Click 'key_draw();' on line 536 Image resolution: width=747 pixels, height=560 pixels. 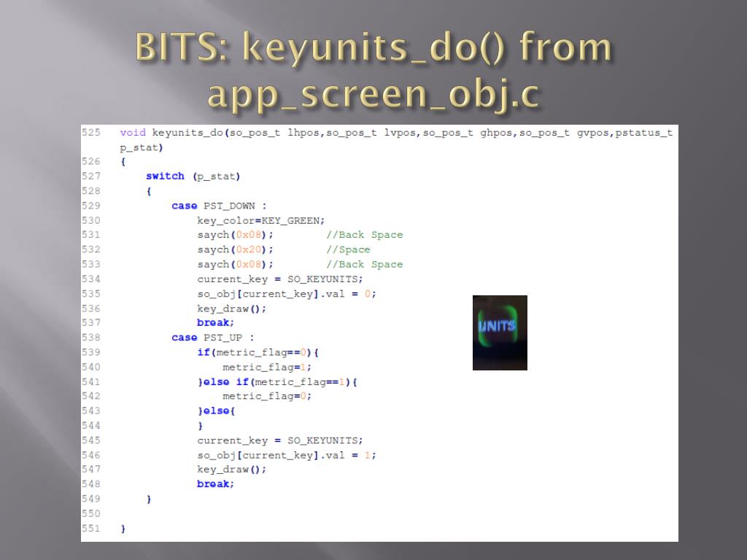[232, 308]
